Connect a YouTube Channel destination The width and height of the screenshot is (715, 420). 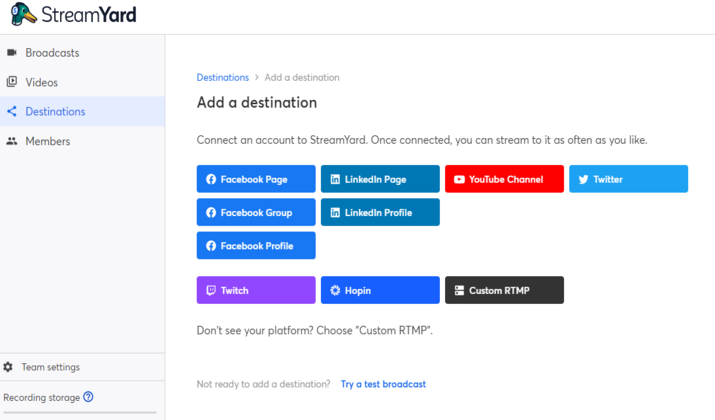pos(504,179)
